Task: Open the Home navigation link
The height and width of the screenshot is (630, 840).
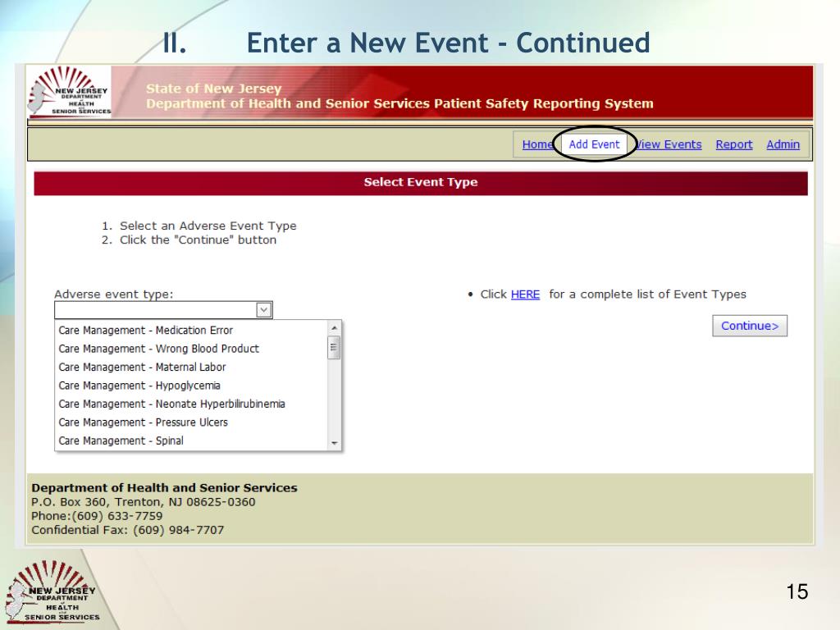Action: click(537, 144)
